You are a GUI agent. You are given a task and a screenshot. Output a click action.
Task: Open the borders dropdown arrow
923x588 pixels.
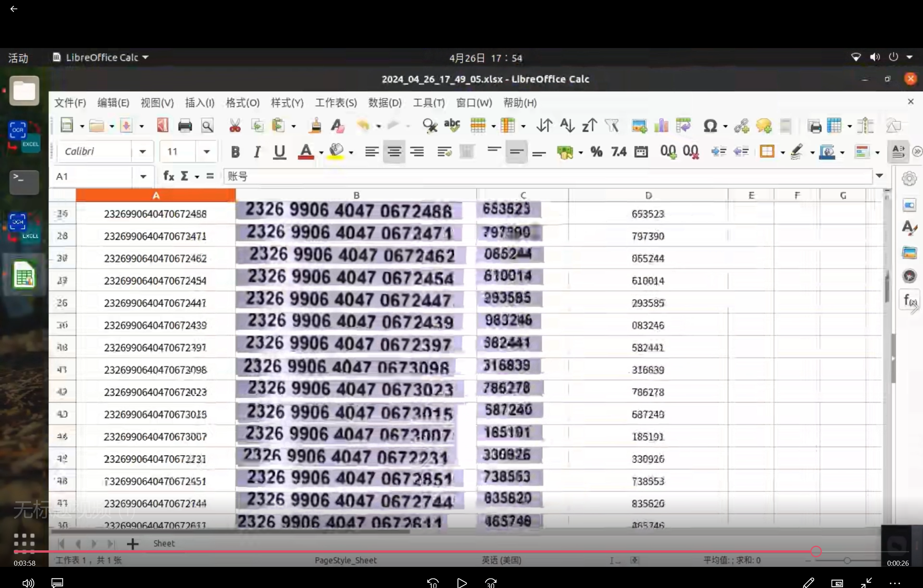coord(782,153)
